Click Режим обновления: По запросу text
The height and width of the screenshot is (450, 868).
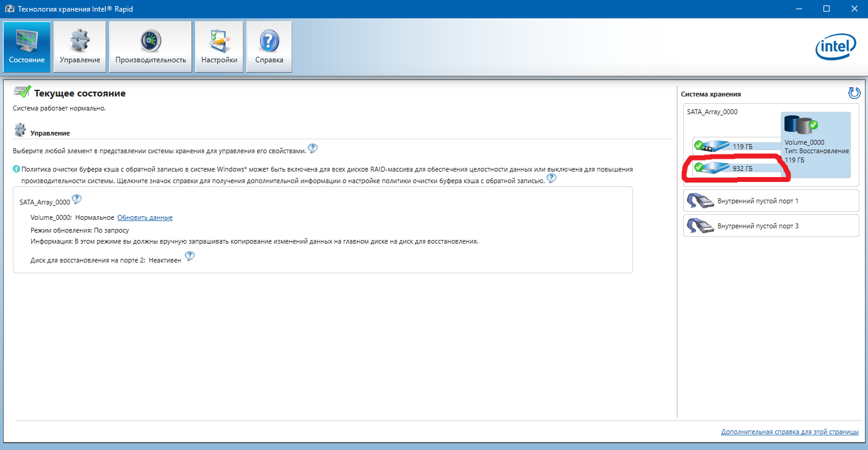[79, 230]
